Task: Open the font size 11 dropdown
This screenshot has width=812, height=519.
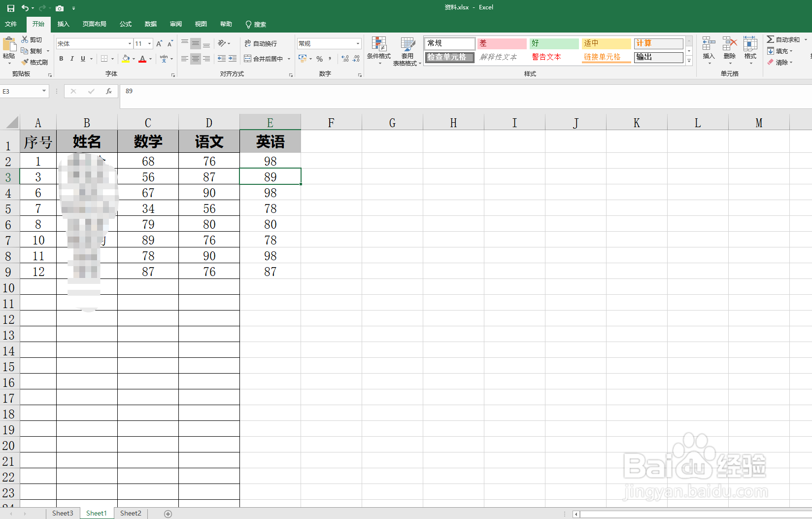Action: 149,44
